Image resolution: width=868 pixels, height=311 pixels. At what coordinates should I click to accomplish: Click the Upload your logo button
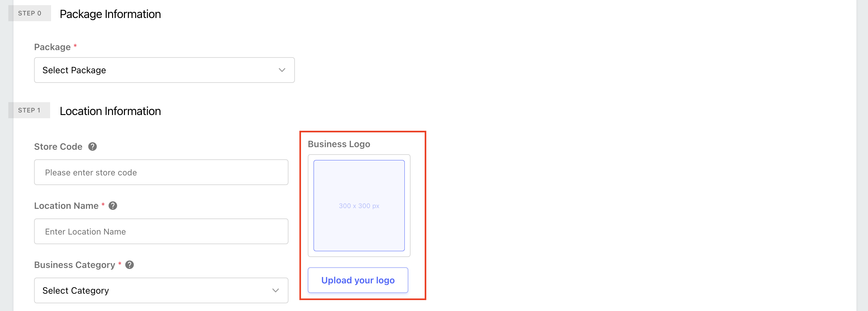click(x=358, y=280)
